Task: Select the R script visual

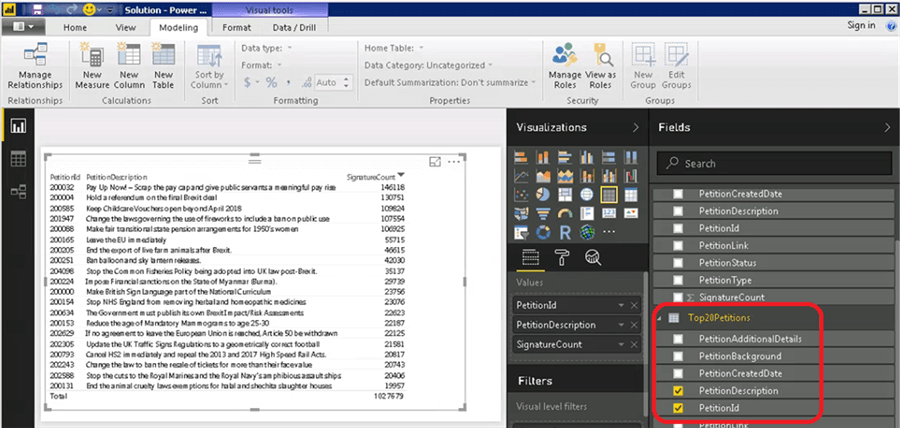Action: pos(565,232)
